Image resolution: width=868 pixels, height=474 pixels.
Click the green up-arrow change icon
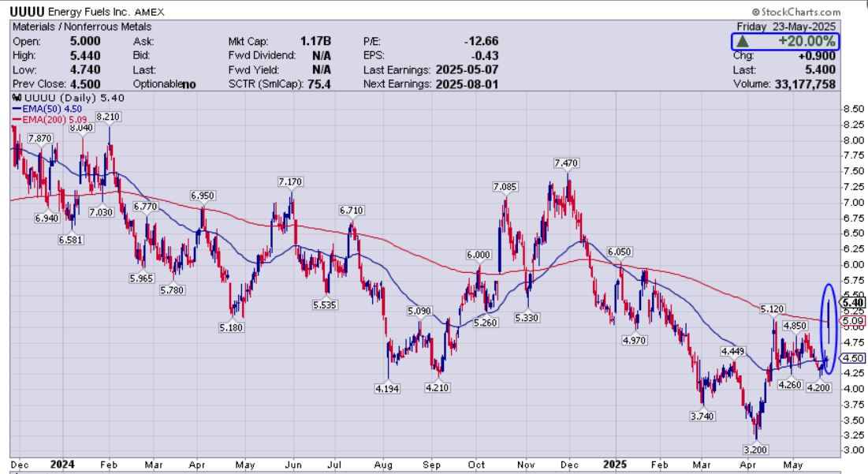[x=743, y=41]
